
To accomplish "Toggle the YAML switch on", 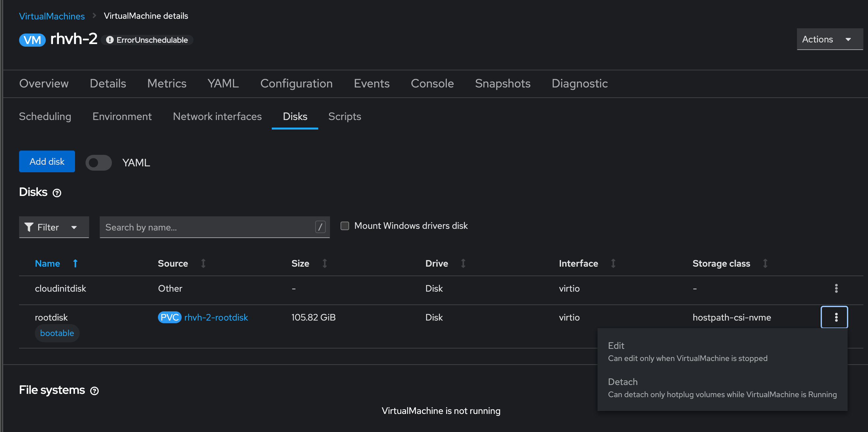I will click(98, 163).
